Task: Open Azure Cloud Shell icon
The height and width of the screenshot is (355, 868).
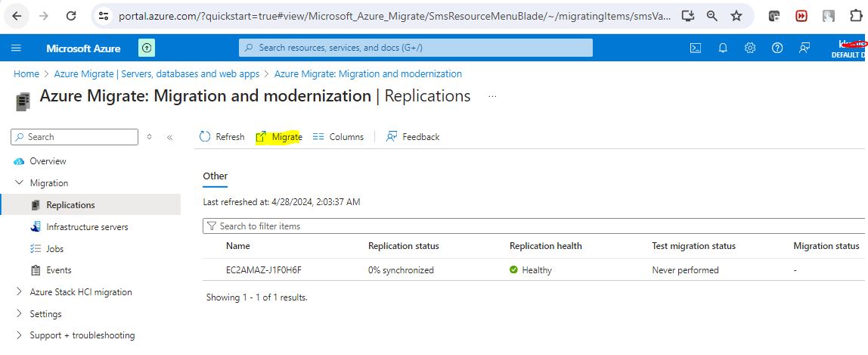Action: (x=696, y=48)
